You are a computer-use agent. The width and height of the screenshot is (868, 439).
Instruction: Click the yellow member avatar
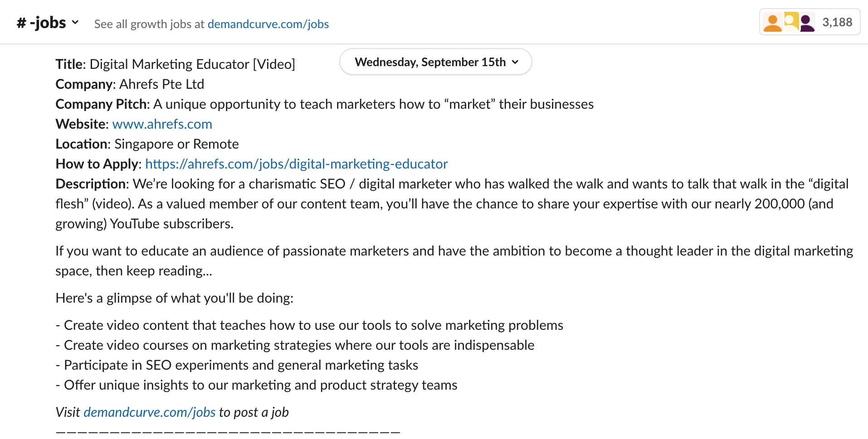pos(790,21)
